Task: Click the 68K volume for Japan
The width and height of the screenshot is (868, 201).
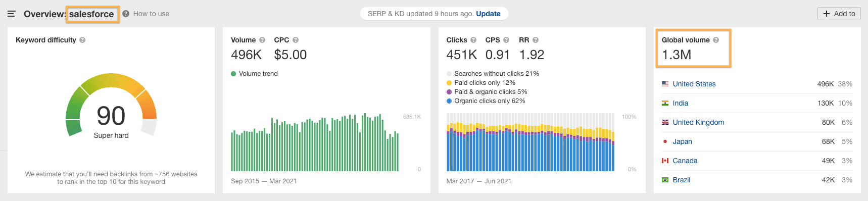Action: [x=828, y=141]
